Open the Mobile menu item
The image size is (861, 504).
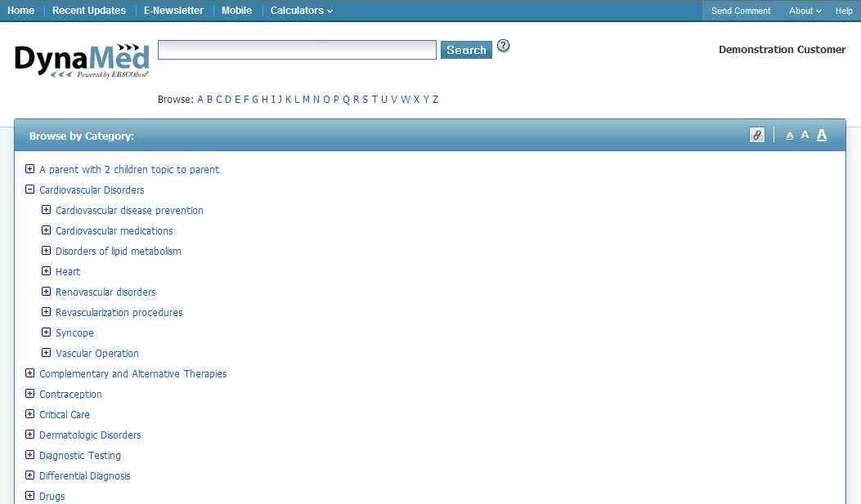[x=236, y=11]
